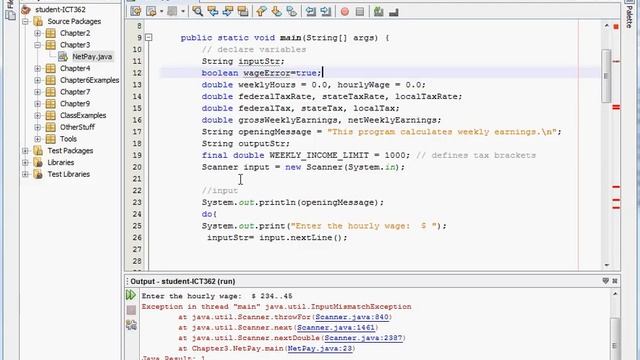640x360 pixels.
Task: Open Output panel settings icon
Action: point(131,325)
